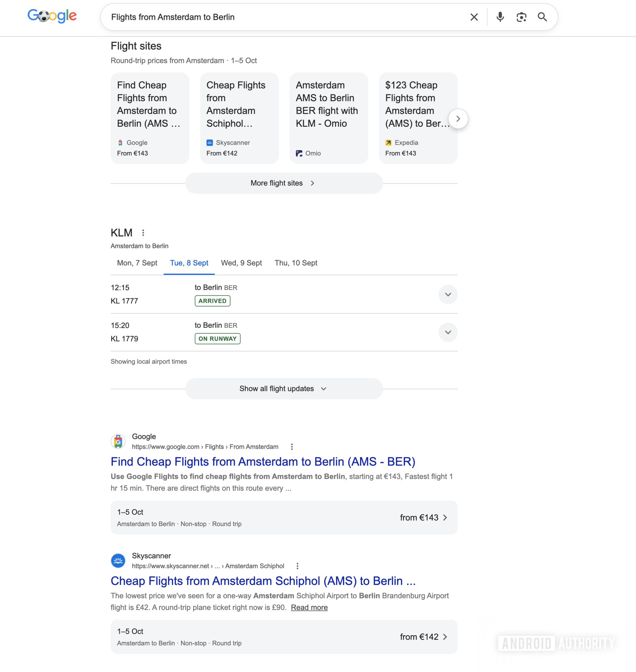Click Show all flight updates
636x672 pixels.
coord(284,389)
